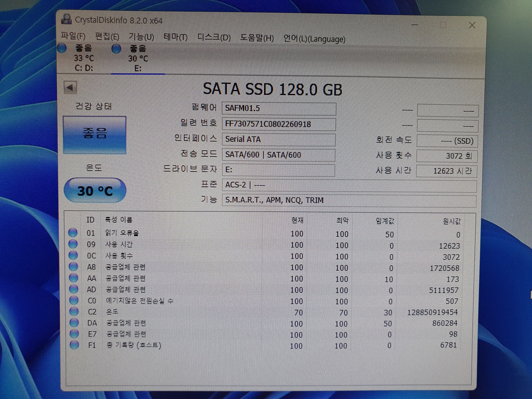Click the power on hours value 12623 시간
The image size is (532, 399).
[447, 171]
